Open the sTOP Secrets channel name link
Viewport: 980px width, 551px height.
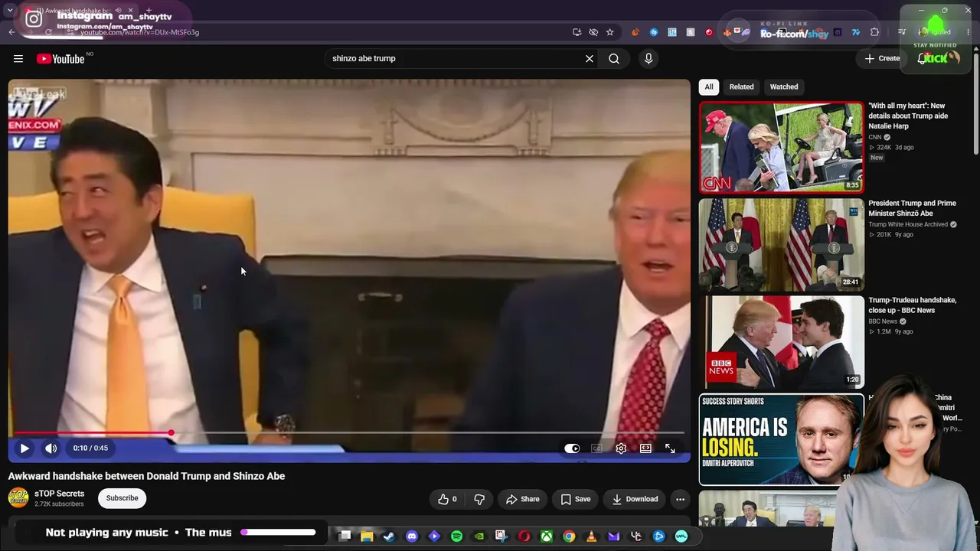pyautogui.click(x=59, y=494)
